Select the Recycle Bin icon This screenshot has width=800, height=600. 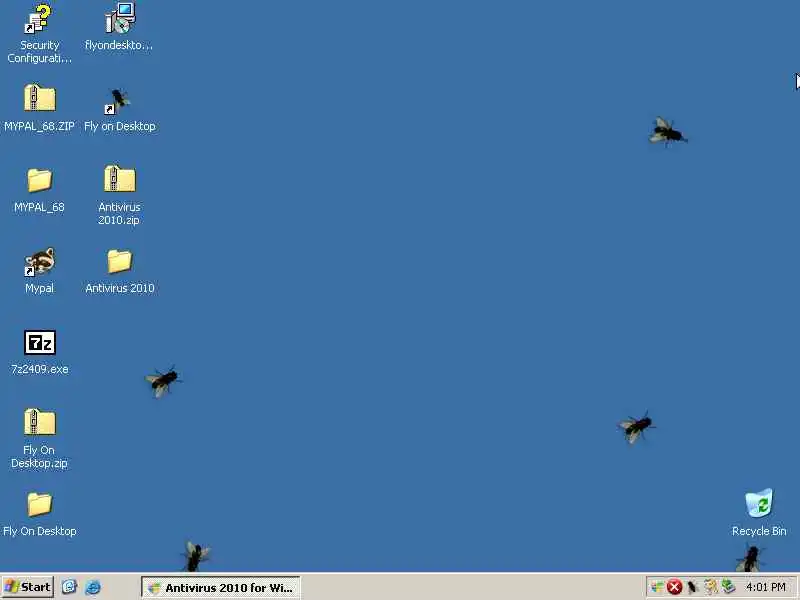(759, 513)
